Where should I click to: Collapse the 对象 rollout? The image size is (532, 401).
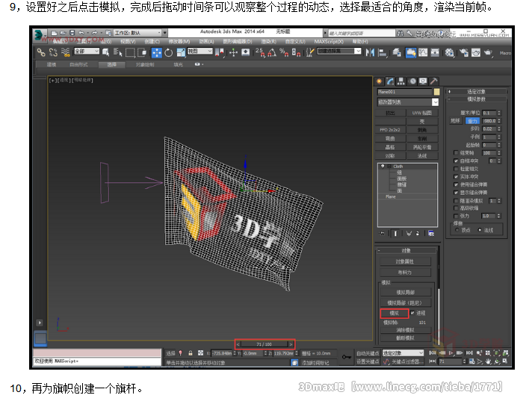[406, 250]
